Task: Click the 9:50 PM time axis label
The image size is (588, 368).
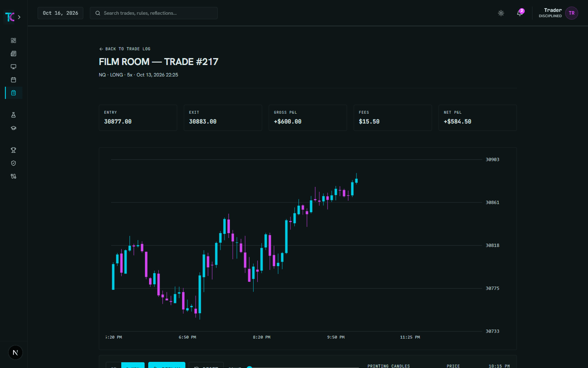Action: [336, 337]
